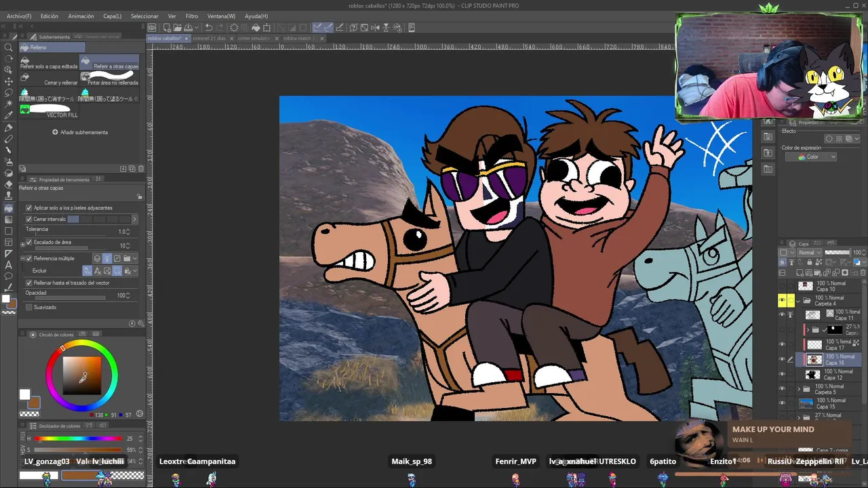Click the H hue color slider
This screenshot has height=488, width=868.
coord(79,439)
